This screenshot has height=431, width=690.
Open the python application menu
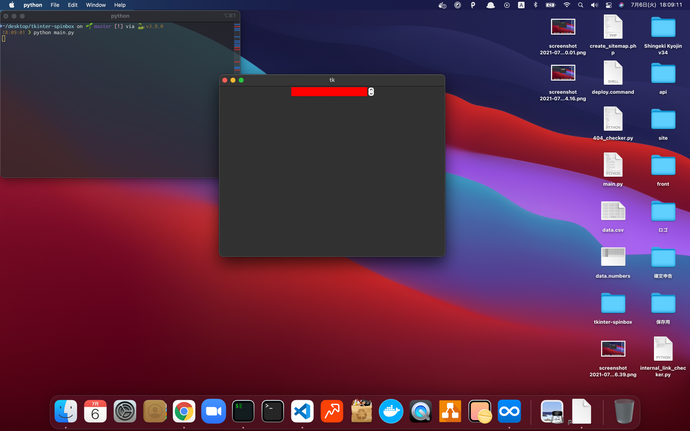(33, 5)
